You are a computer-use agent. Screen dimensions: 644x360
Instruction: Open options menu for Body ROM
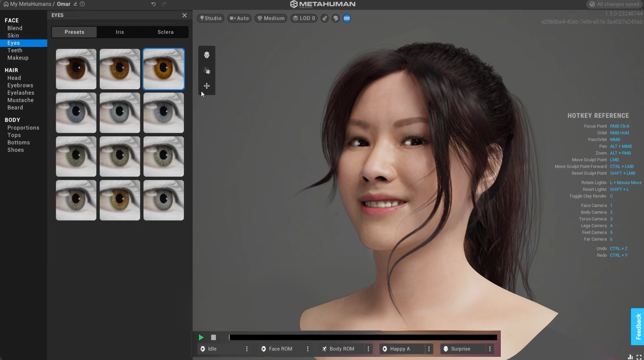coord(368,349)
